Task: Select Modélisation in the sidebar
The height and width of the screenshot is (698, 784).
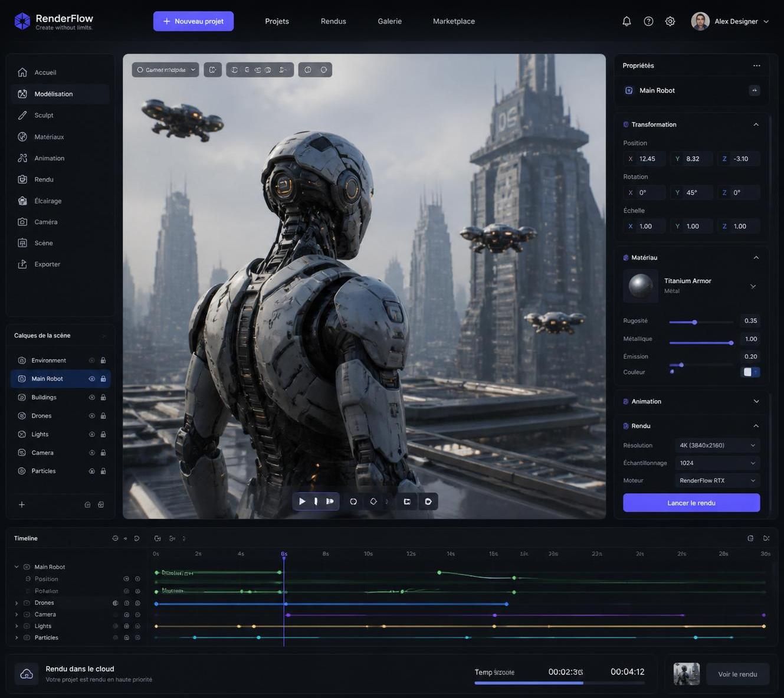Action: (60, 94)
